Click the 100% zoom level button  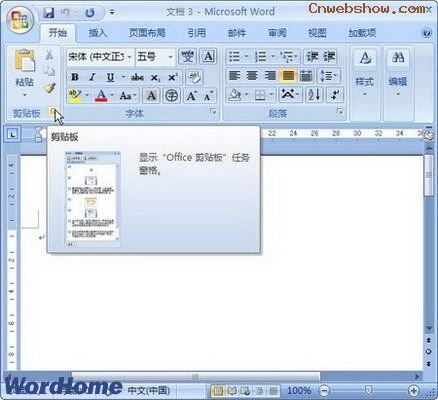[299, 390]
